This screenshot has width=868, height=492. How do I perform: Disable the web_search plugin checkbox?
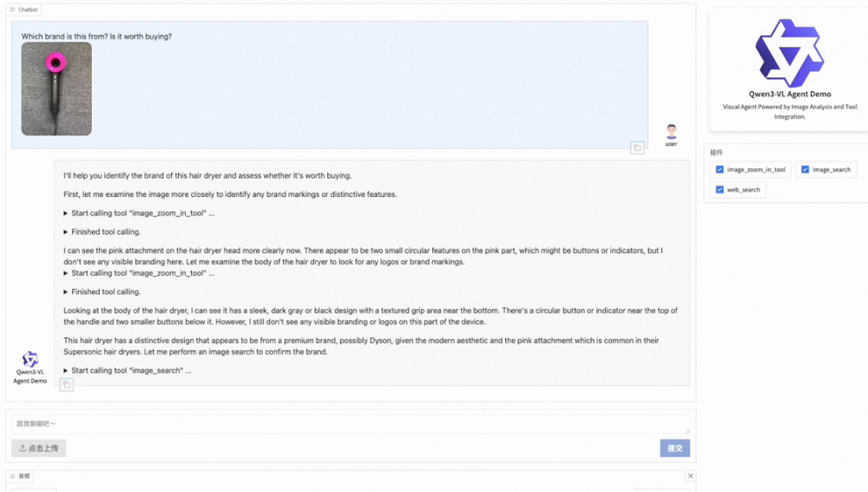click(x=720, y=189)
